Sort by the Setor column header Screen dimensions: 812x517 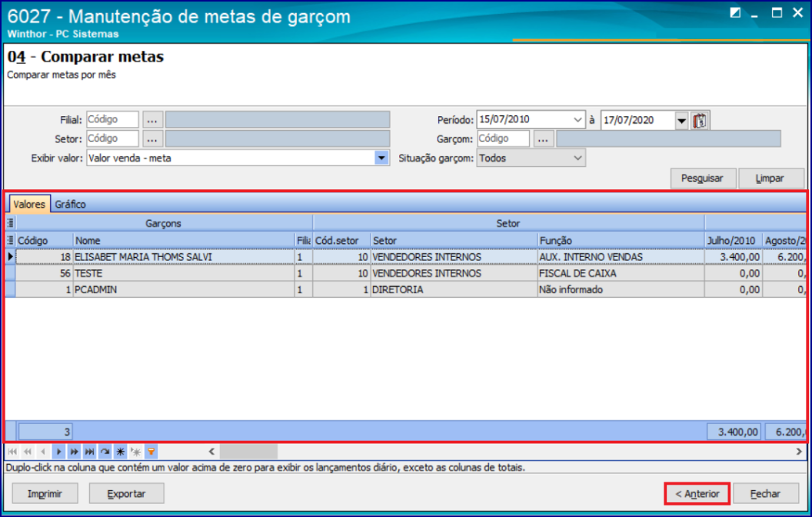tap(454, 240)
